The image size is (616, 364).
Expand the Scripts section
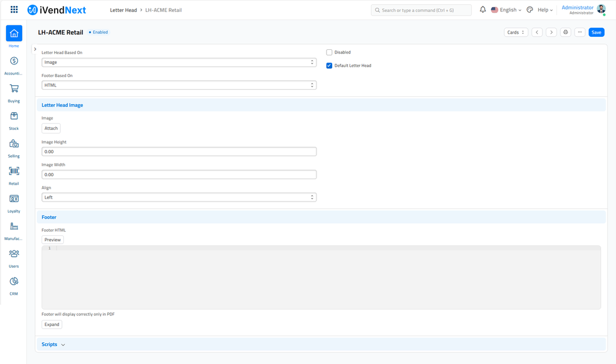click(54, 345)
